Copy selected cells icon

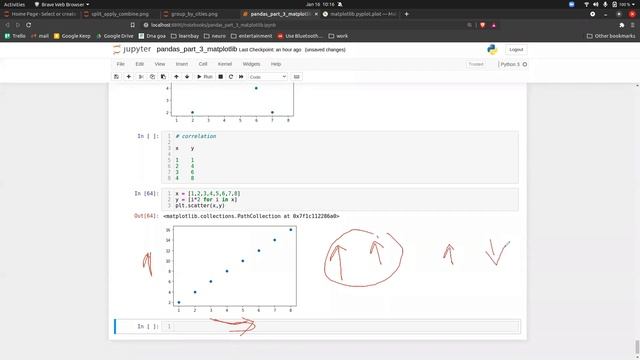[x=152, y=77]
